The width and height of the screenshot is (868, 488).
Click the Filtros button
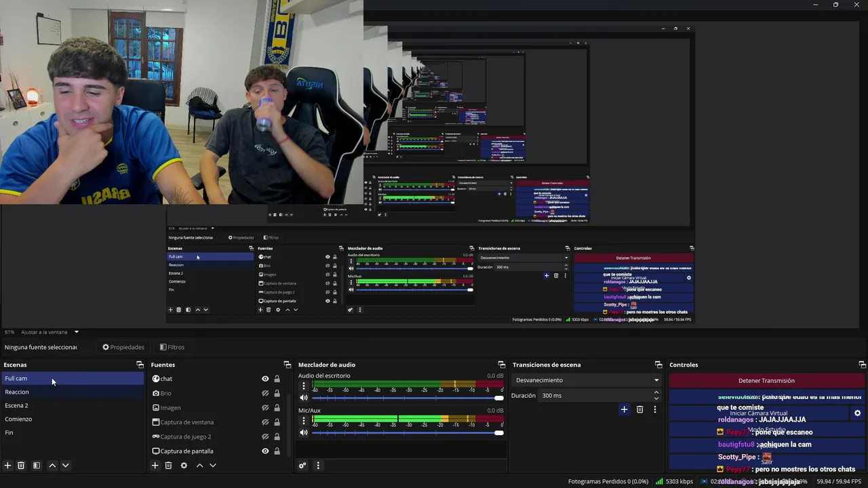172,347
